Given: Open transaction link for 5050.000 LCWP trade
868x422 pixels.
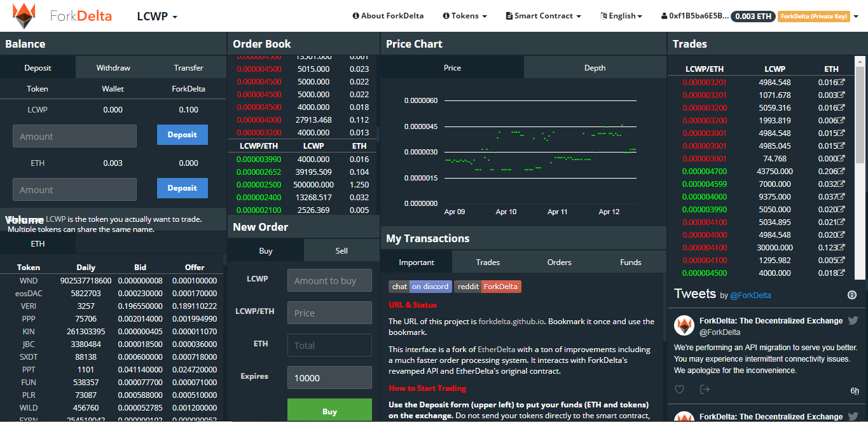Looking at the screenshot, I should (x=841, y=210).
